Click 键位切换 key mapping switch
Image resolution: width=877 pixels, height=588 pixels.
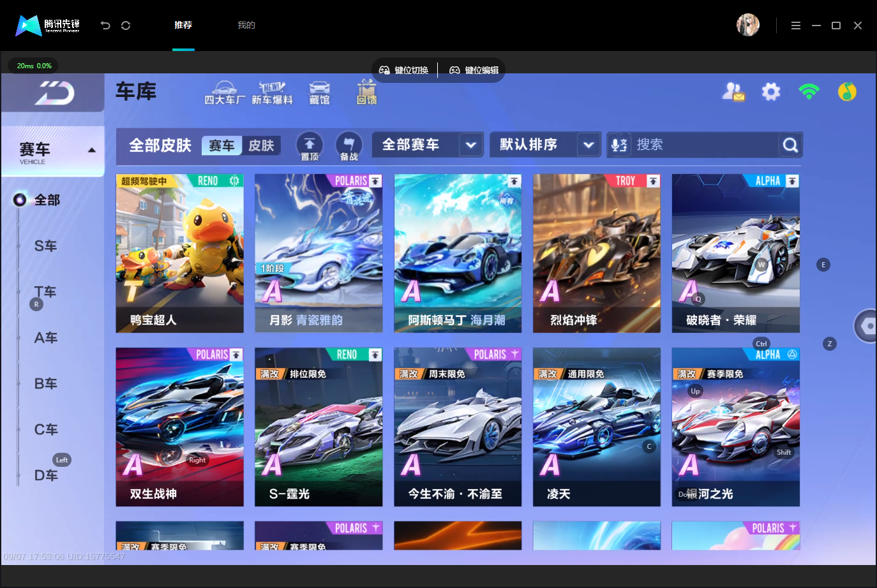404,70
